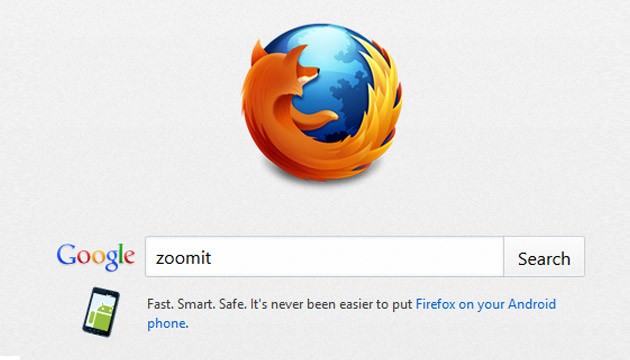Click the 'Fast. Smart. Safe.' promo text
The image size is (630, 360).
pos(196,304)
